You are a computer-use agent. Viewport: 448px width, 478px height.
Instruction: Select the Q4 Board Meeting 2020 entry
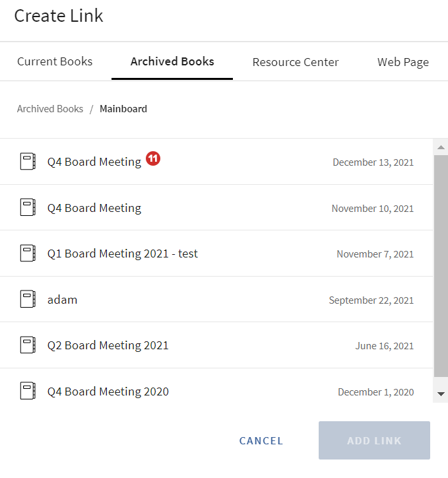(108, 392)
